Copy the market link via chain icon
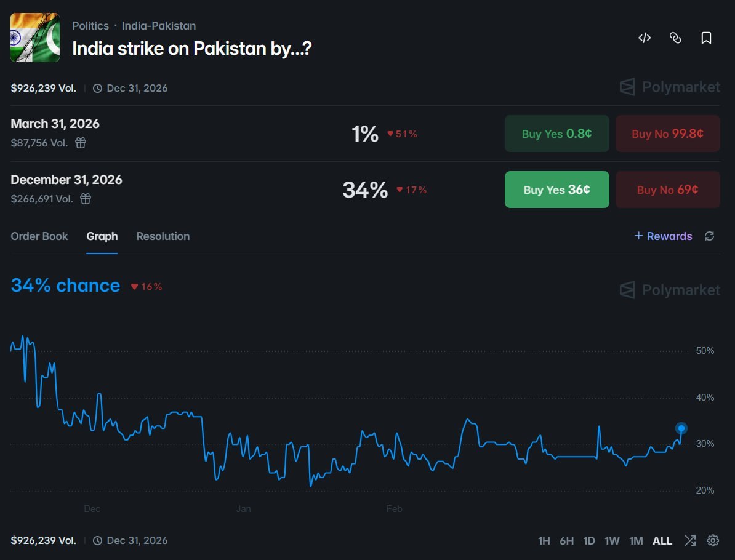The height and width of the screenshot is (560, 735). tap(675, 38)
